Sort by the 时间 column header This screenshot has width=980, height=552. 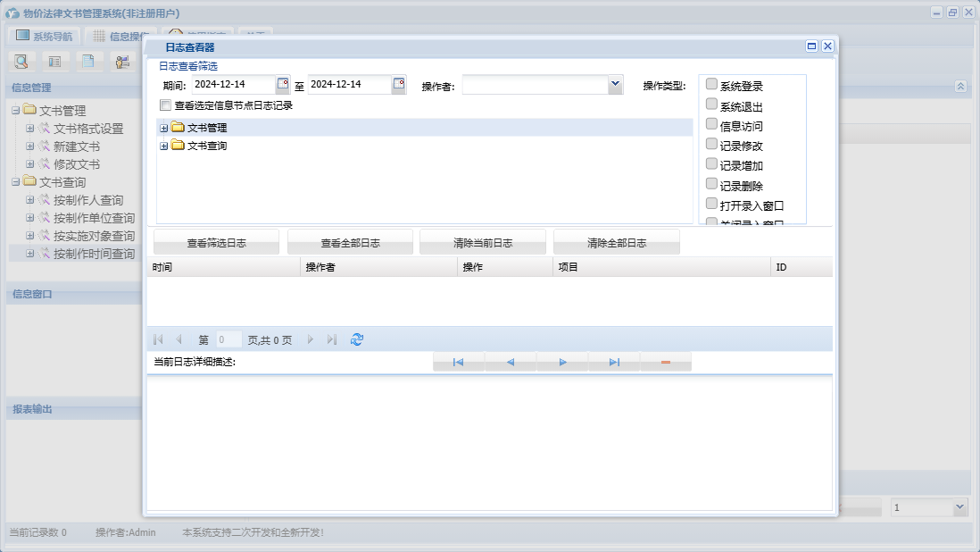(224, 267)
